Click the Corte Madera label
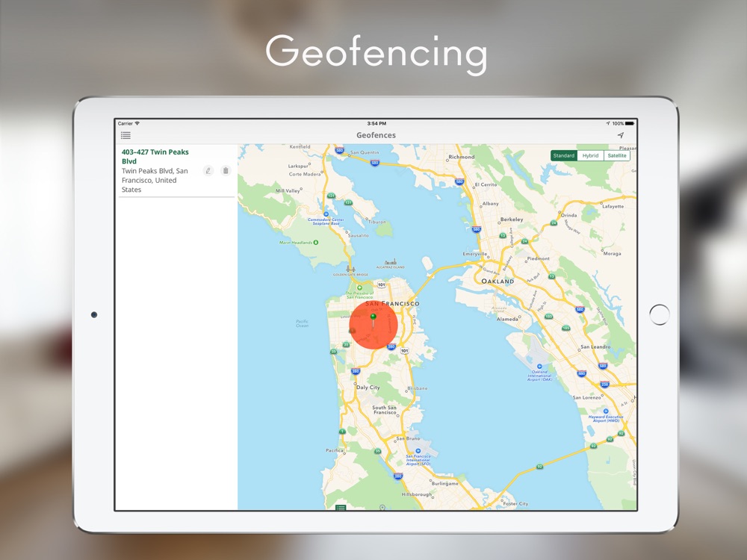The width and height of the screenshot is (747, 560). pyautogui.click(x=305, y=174)
